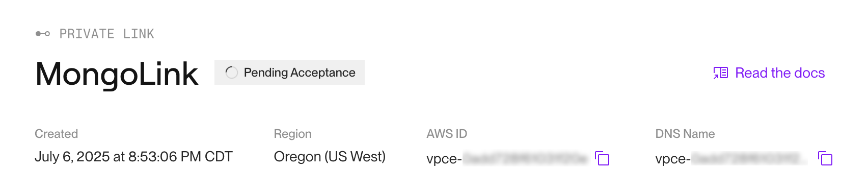Screen dimensions: 868x192
Task: Select the MongoLink title heading
Action: click(117, 74)
